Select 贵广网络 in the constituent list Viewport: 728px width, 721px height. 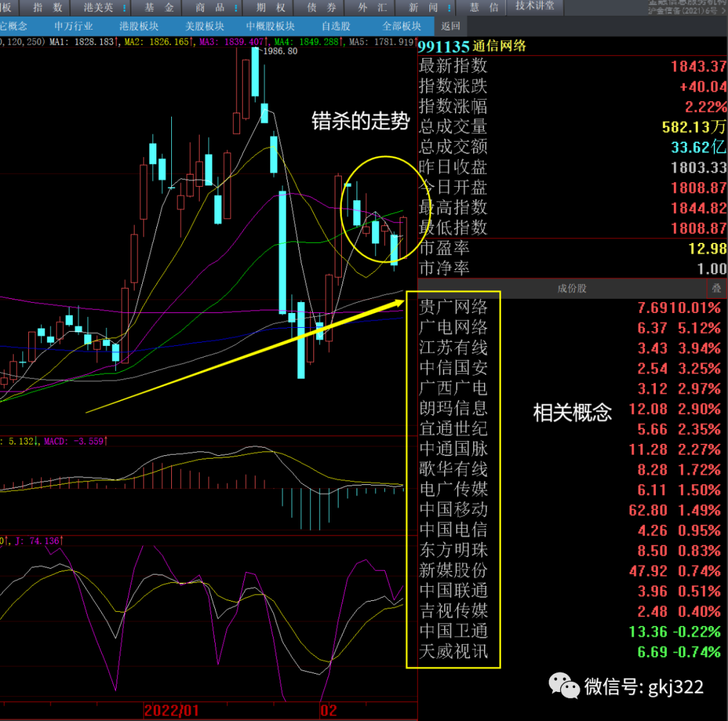click(x=453, y=308)
